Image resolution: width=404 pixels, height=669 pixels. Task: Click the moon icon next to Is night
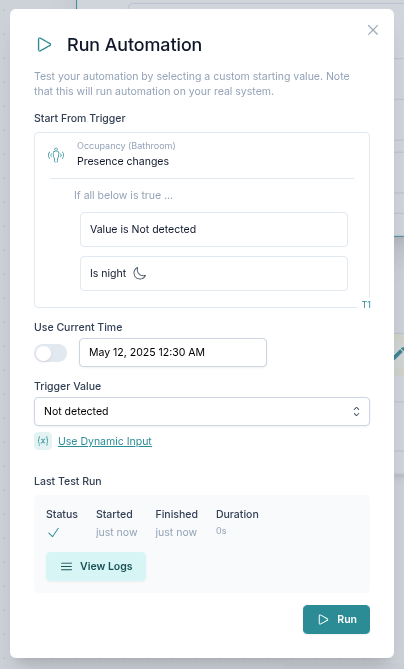tap(140, 273)
